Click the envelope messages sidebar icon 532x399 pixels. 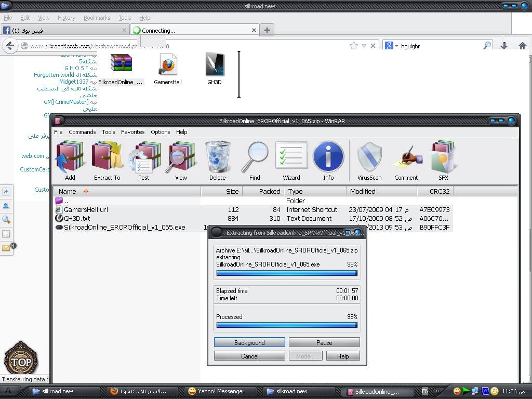pyautogui.click(x=6, y=248)
